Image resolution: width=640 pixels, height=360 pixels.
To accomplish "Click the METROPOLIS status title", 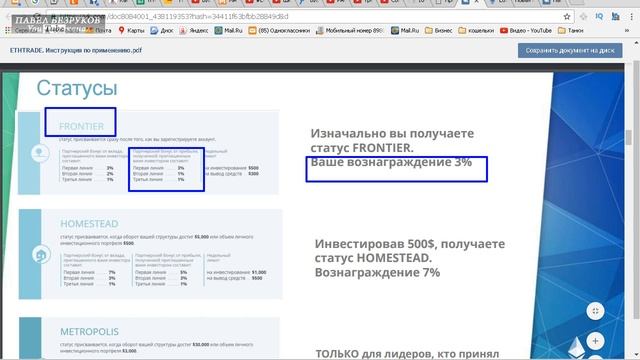I will 89,331.
